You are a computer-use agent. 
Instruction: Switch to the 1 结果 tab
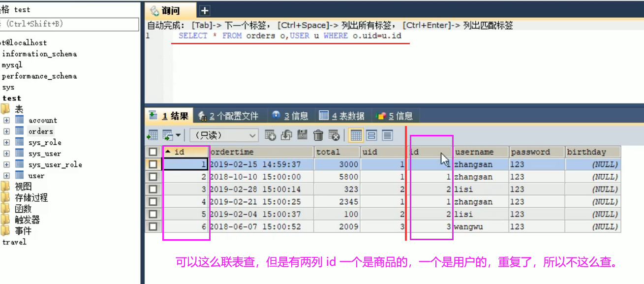click(x=169, y=116)
